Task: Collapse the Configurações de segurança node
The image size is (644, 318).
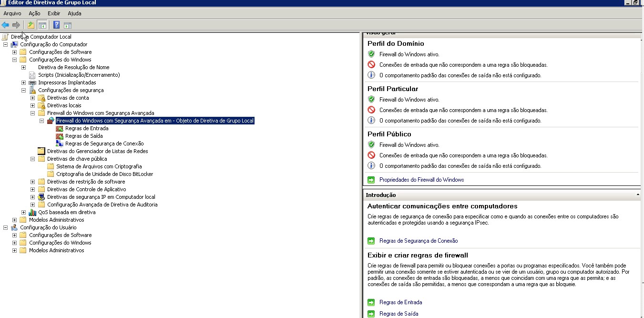Action: click(23, 90)
